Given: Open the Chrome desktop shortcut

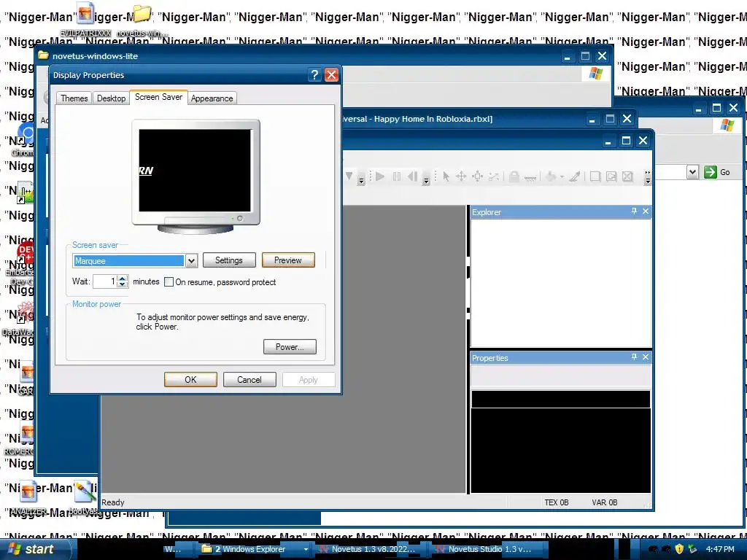Looking at the screenshot, I should (x=23, y=141).
